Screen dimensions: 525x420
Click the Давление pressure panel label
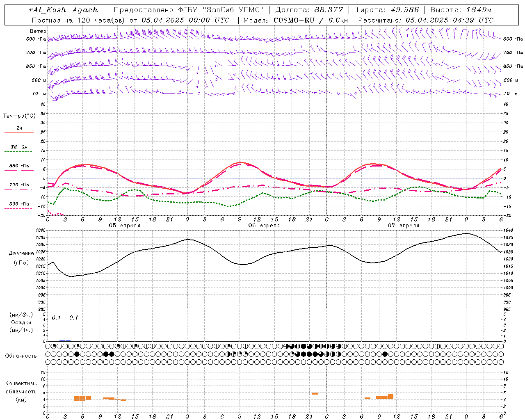pyautogui.click(x=21, y=253)
